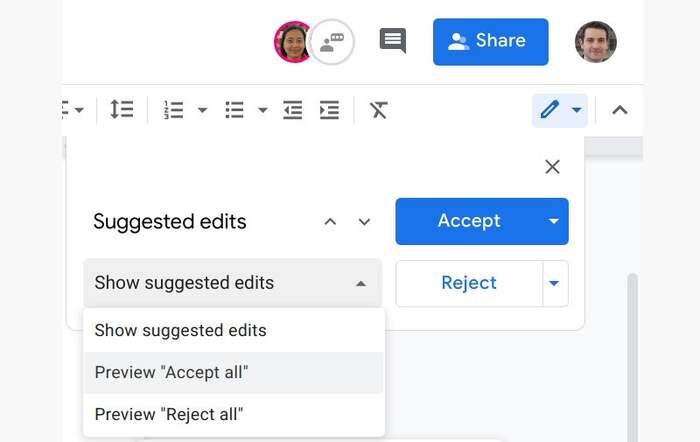Viewport: 700px width, 442px height.
Task: Open the numbered list style dropdown
Action: pos(202,110)
